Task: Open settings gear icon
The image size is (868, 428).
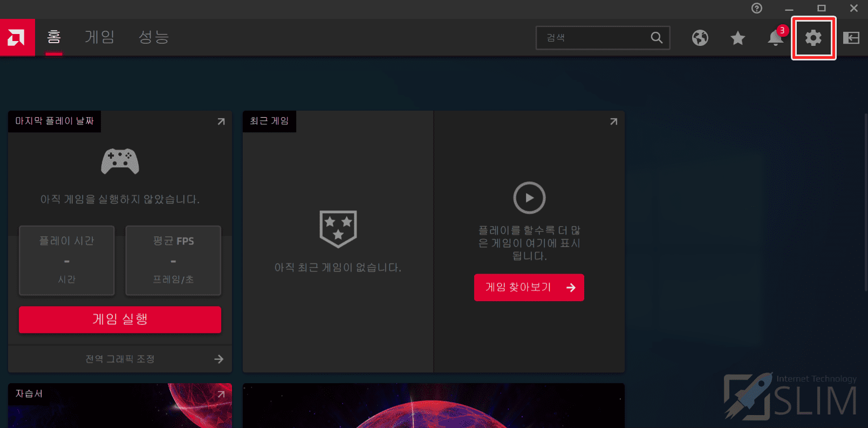Action: point(814,38)
